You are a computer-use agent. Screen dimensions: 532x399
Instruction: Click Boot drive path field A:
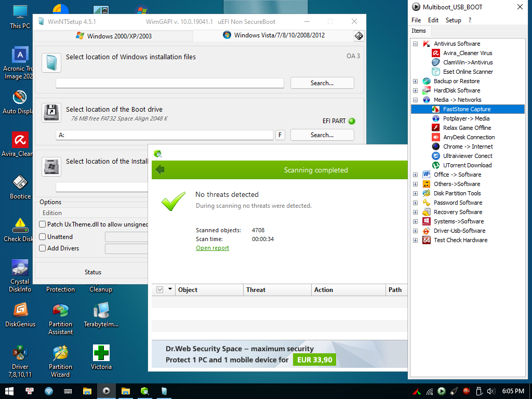tap(165, 135)
